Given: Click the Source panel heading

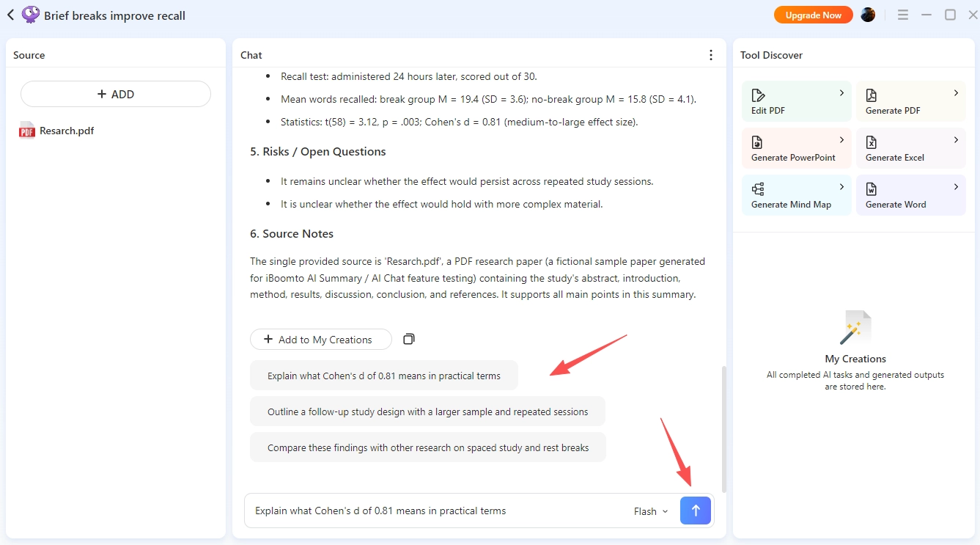Looking at the screenshot, I should (29, 55).
